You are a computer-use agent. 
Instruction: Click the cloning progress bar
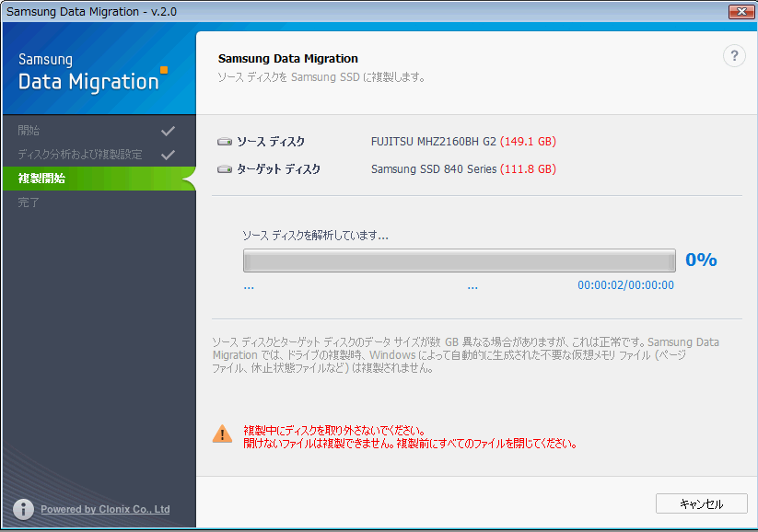[x=459, y=260]
